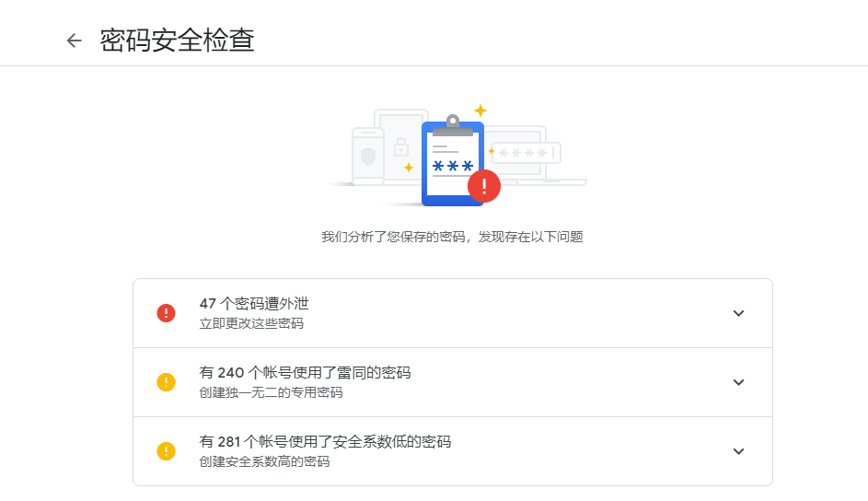Click the 密码安全检查 page title

[x=177, y=41]
